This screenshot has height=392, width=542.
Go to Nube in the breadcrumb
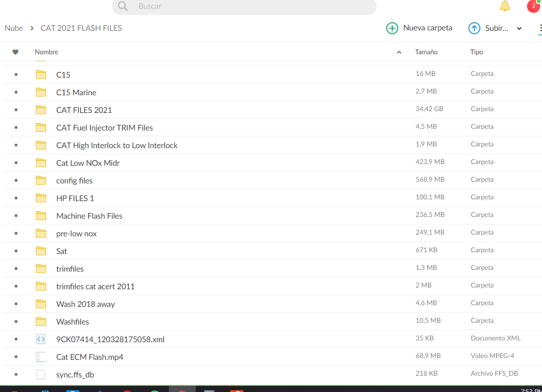coord(14,28)
